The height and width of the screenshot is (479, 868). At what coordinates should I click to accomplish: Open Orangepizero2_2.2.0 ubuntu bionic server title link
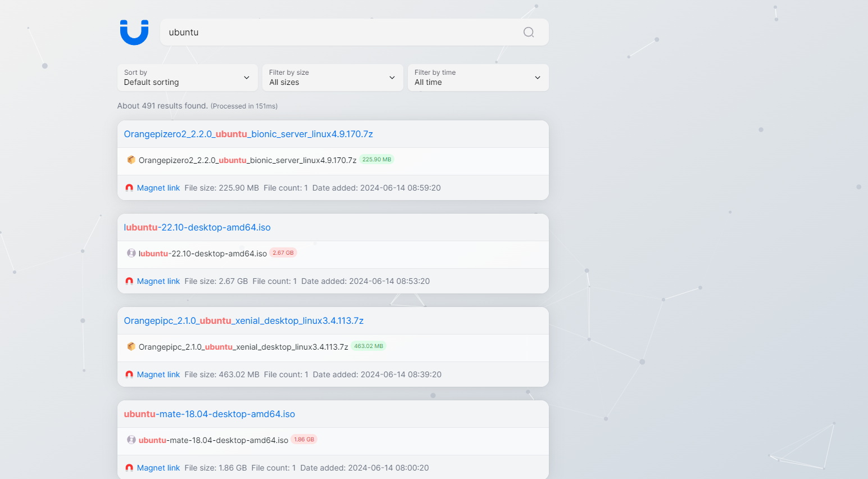[248, 134]
